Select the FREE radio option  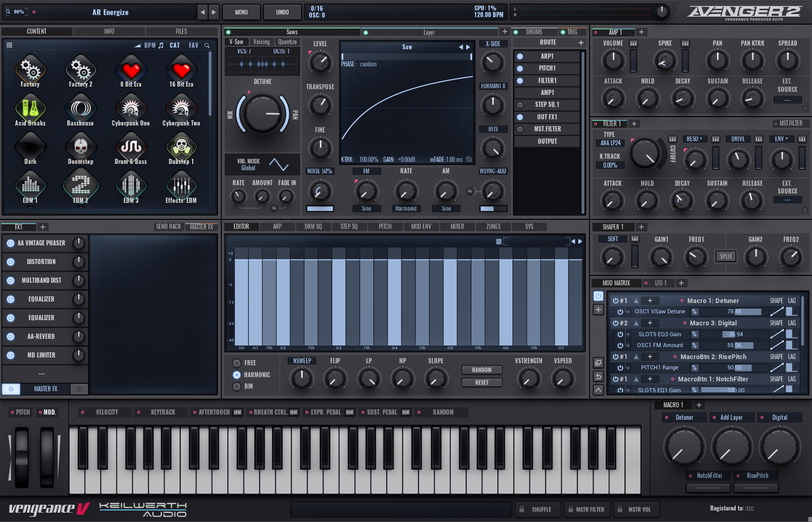point(237,363)
